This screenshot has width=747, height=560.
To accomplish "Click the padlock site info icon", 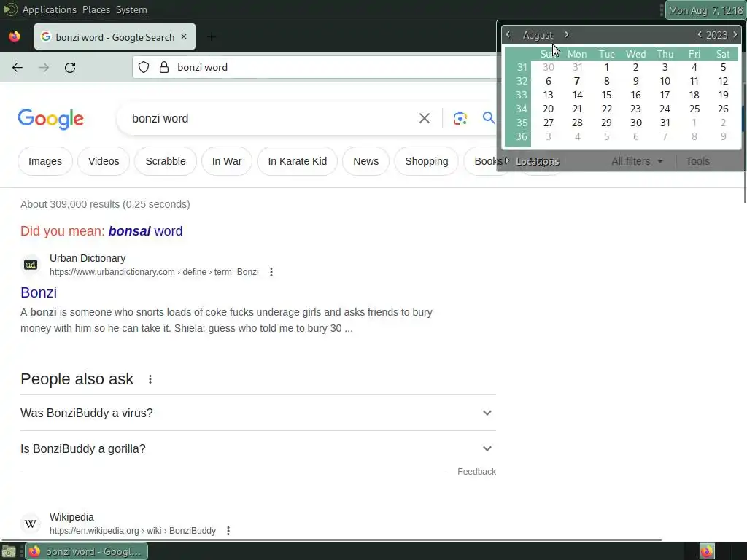I will click(x=164, y=67).
